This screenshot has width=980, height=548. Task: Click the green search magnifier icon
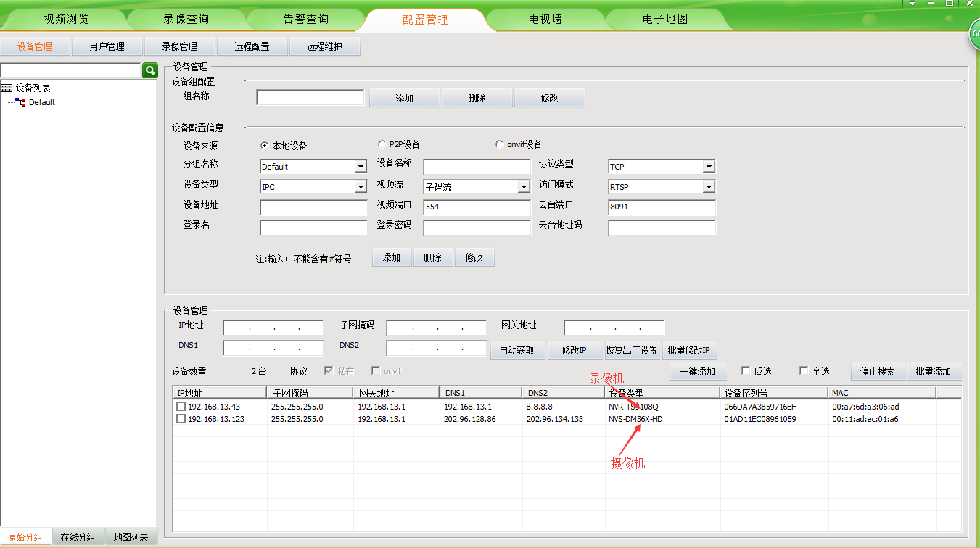tap(150, 70)
